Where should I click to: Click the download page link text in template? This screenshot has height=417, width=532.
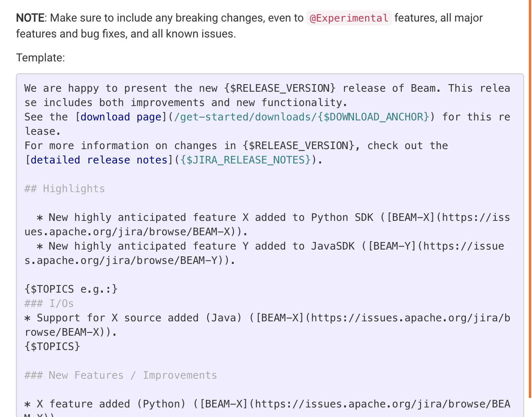pos(121,117)
